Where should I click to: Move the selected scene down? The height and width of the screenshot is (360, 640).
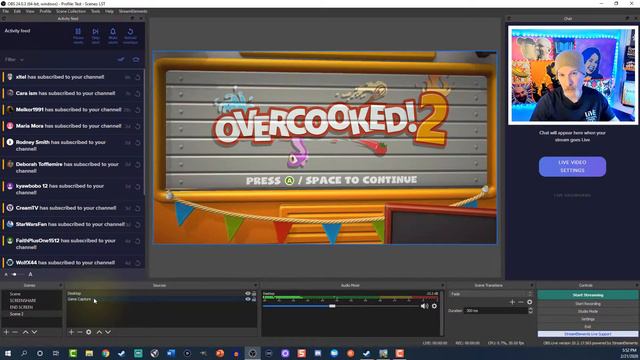(34, 332)
